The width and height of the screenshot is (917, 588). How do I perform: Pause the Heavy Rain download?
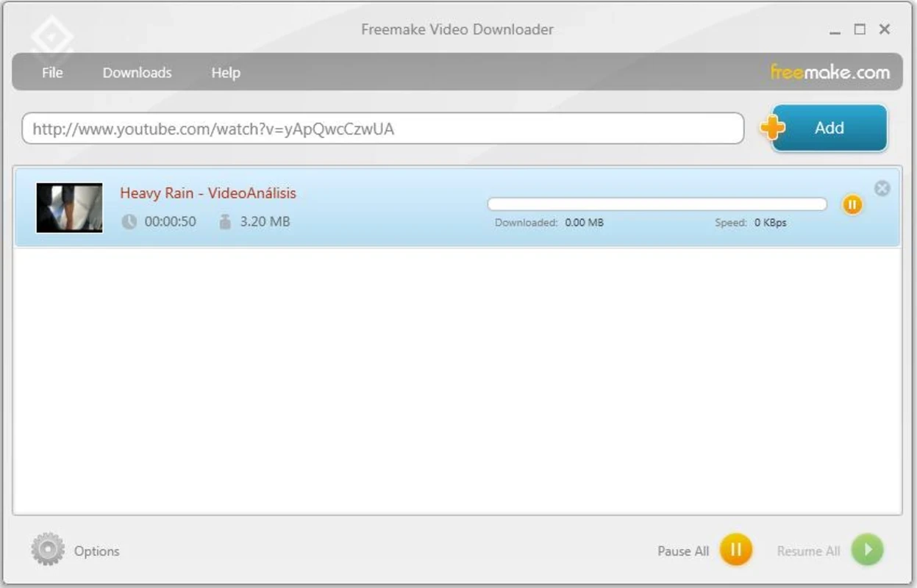pos(852,204)
